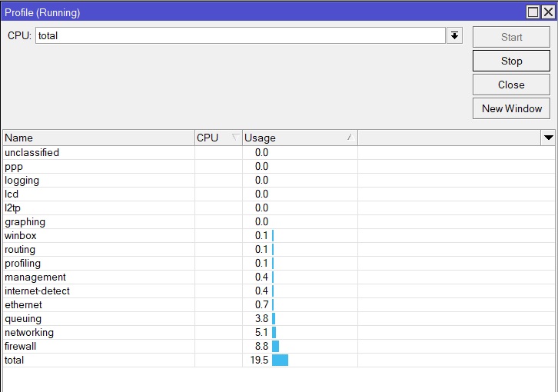
Task: Select the total row in the table
Action: [279, 360]
